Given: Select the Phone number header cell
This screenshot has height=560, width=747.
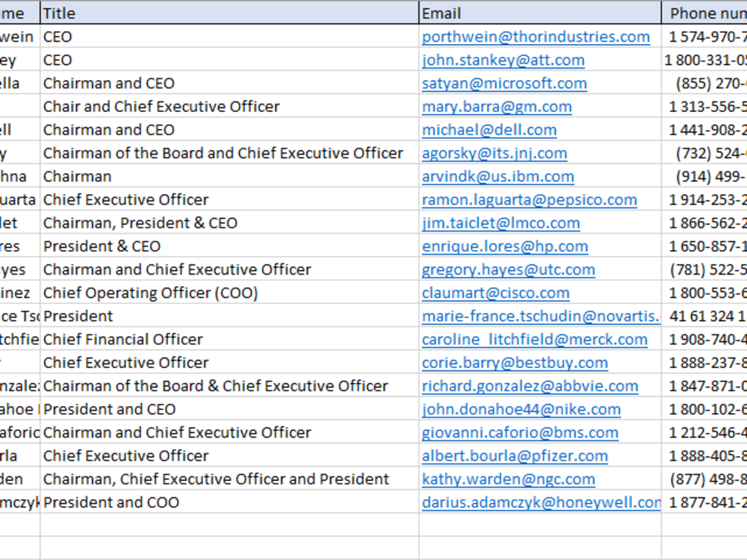Looking at the screenshot, I should coord(704,13).
